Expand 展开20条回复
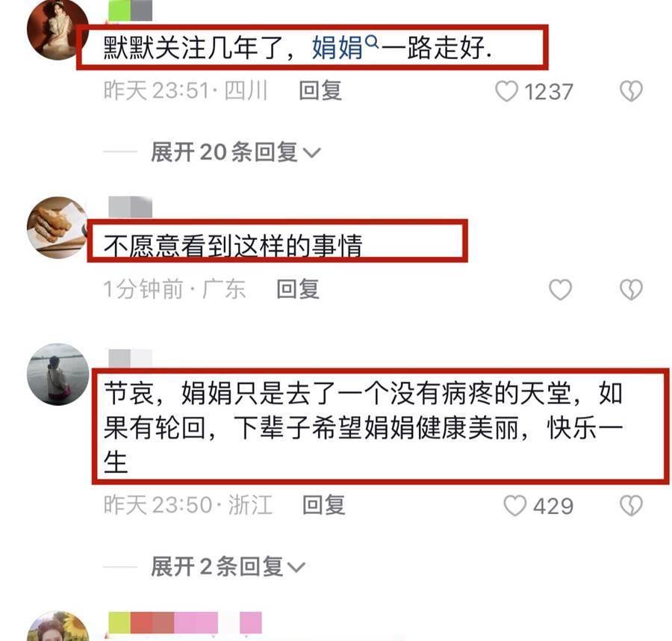 pos(235,152)
